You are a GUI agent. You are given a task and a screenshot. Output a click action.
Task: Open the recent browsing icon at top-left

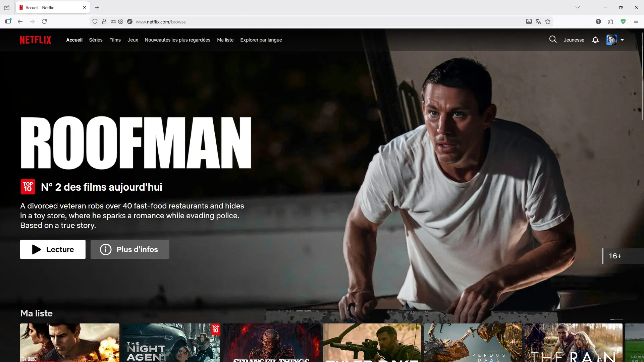7,7
